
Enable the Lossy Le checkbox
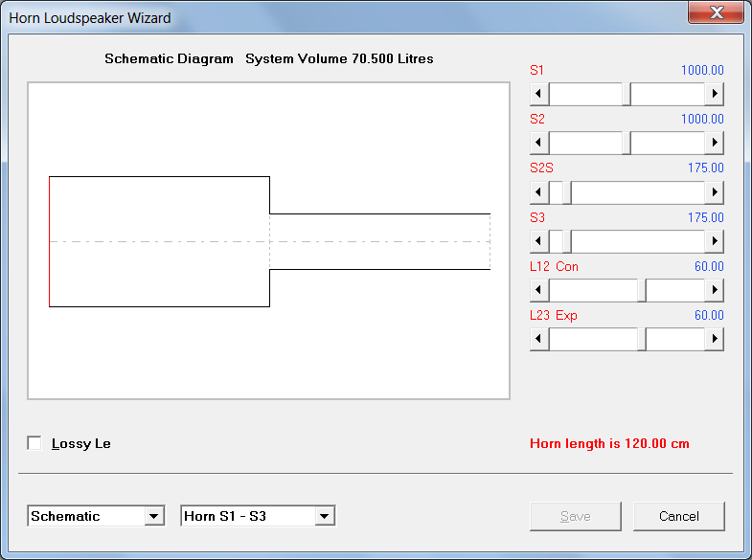34,443
